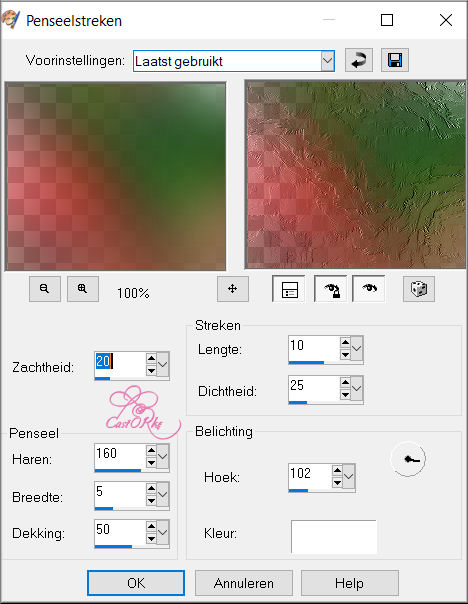Open the Voorinstellingen presets dropdown
This screenshot has width=468, height=604.
point(327,61)
